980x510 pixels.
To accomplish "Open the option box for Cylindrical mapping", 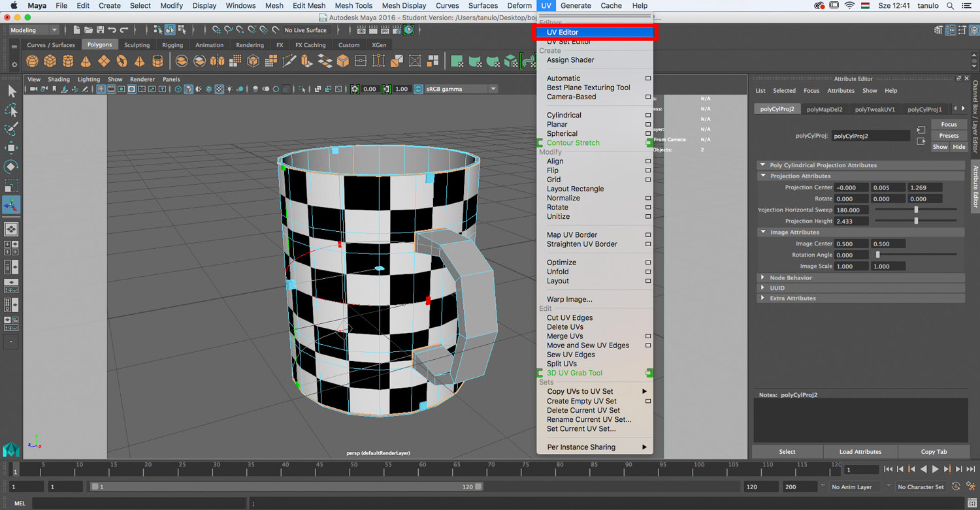I will 648,116.
